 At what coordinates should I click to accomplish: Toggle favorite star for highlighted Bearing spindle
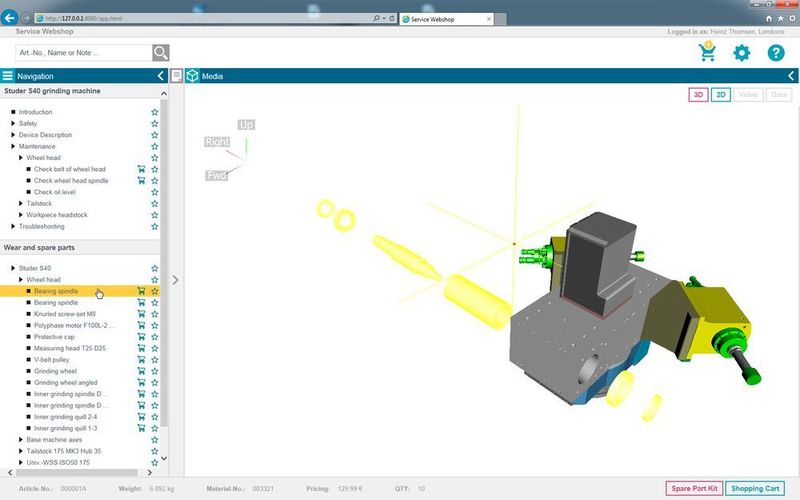(x=155, y=291)
